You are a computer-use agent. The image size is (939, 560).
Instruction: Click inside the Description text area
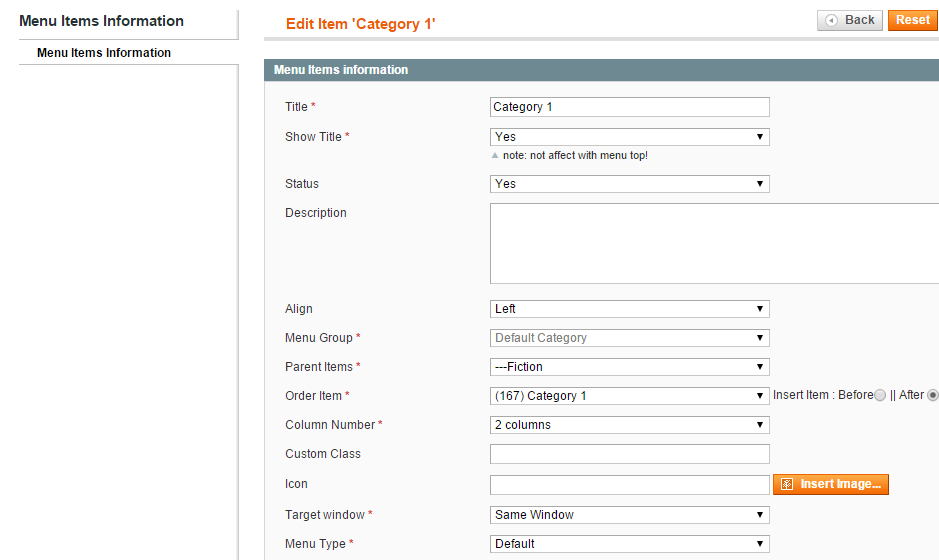(714, 243)
